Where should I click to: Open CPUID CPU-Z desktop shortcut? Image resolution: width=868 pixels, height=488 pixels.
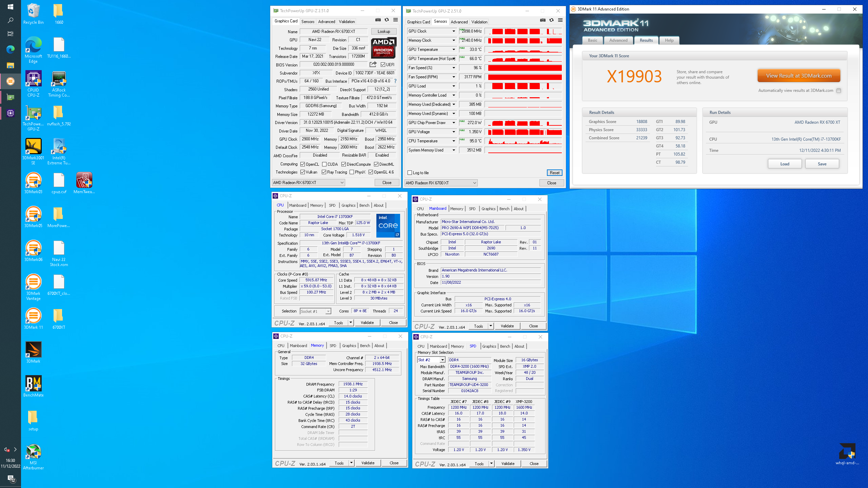click(x=33, y=84)
